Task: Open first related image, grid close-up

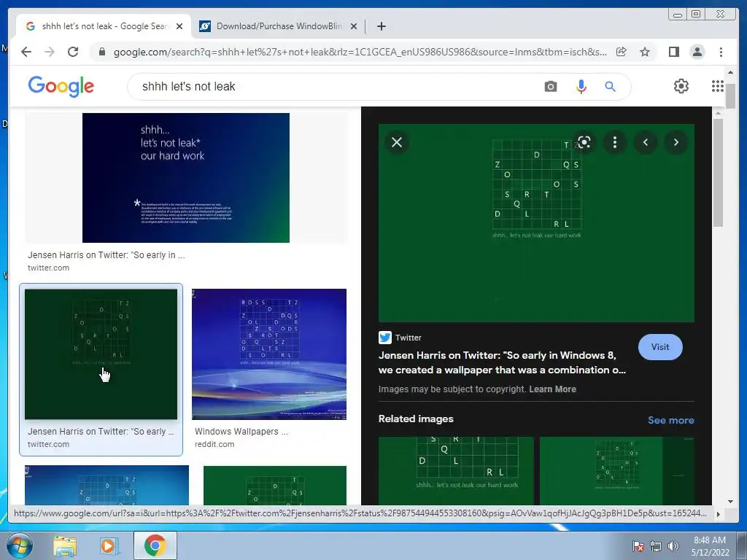Action: point(457,470)
